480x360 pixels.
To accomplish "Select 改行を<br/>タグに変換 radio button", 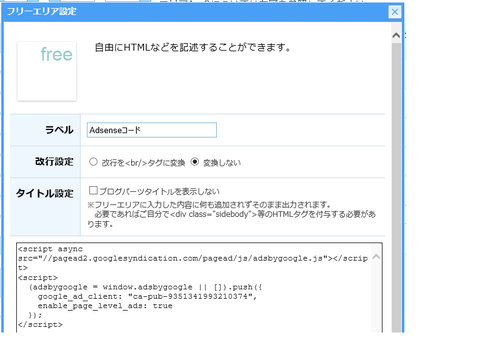I will coord(93,162).
